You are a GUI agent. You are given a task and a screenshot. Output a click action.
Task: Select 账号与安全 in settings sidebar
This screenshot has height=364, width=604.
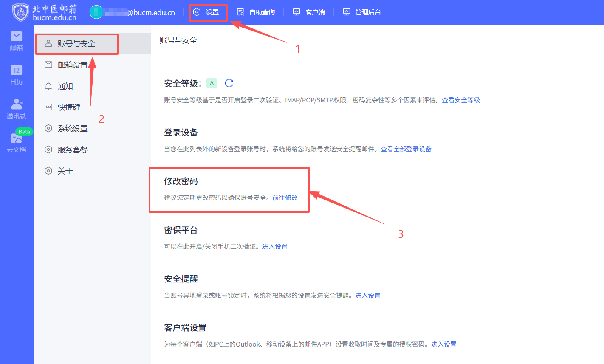click(76, 44)
